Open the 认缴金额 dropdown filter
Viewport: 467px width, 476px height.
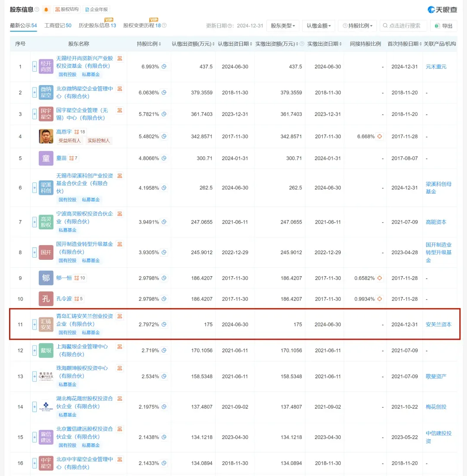point(319,26)
